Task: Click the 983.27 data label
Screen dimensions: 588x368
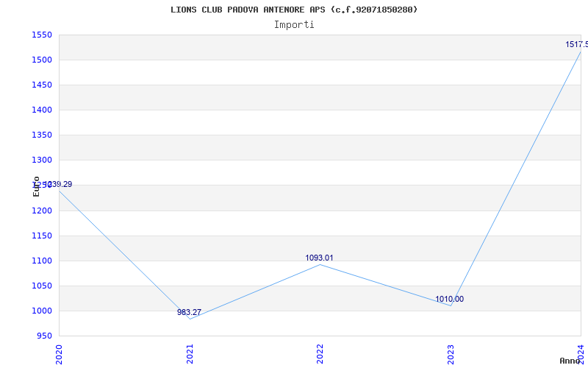Action: [x=189, y=312]
